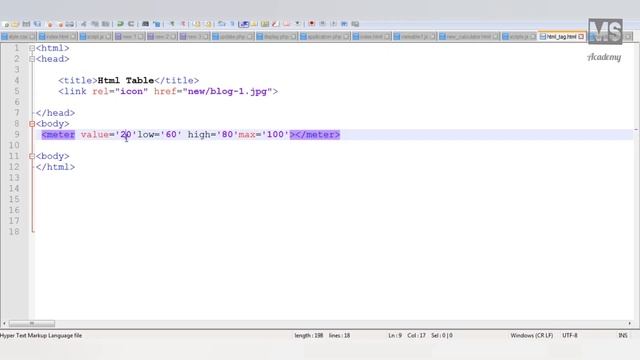Click 'Ln : 9' in status bar
Image resolution: width=640 pixels, height=360 pixels.
click(395, 336)
